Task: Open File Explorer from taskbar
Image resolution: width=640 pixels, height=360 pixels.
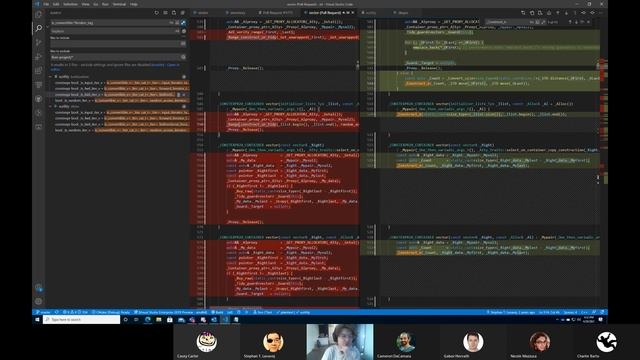Action: pyautogui.click(x=158, y=320)
